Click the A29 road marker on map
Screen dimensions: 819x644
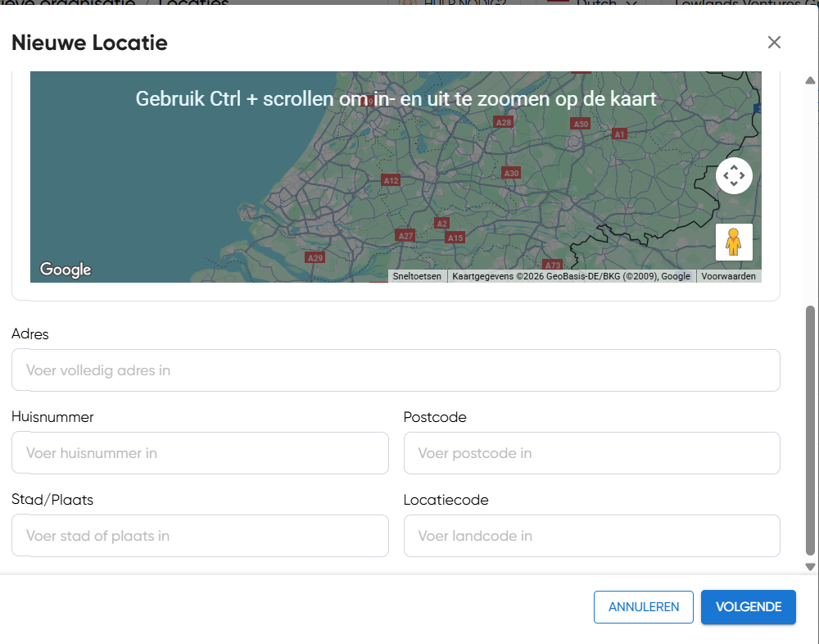314,257
